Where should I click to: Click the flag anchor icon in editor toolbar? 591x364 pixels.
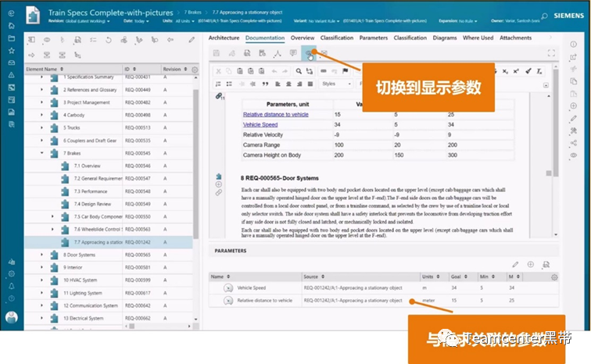click(346, 71)
